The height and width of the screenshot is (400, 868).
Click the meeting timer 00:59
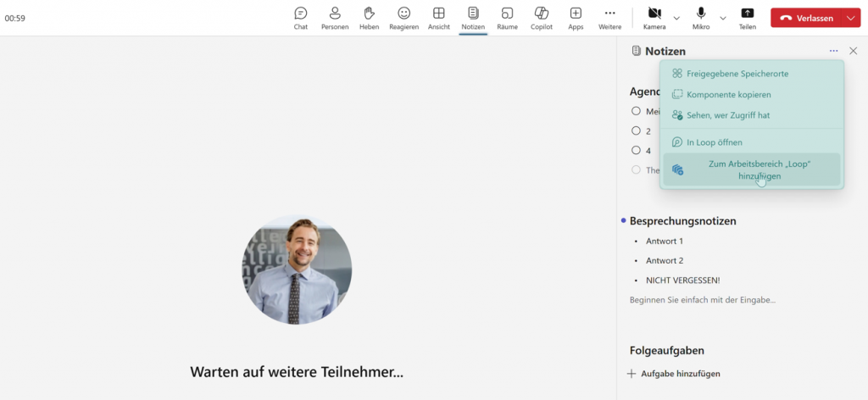point(15,19)
